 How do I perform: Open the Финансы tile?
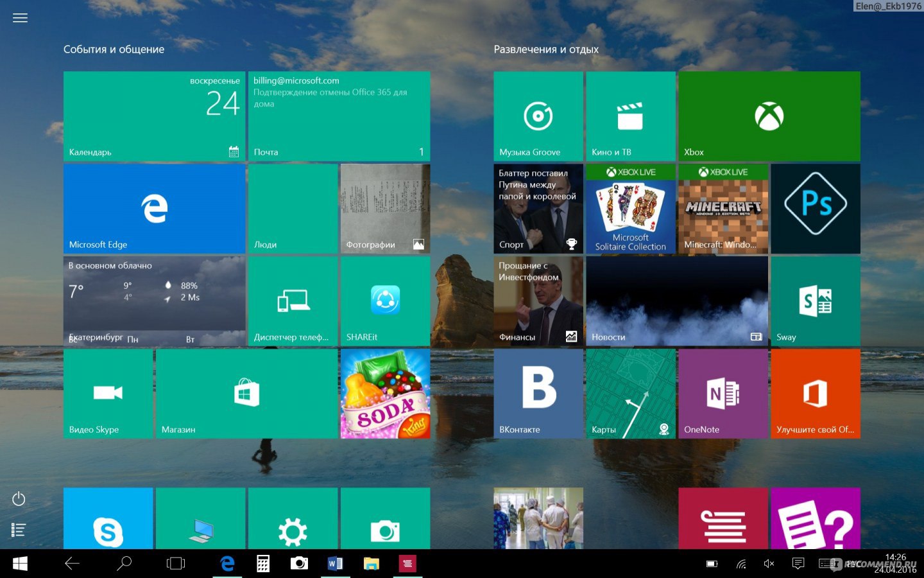(x=538, y=301)
